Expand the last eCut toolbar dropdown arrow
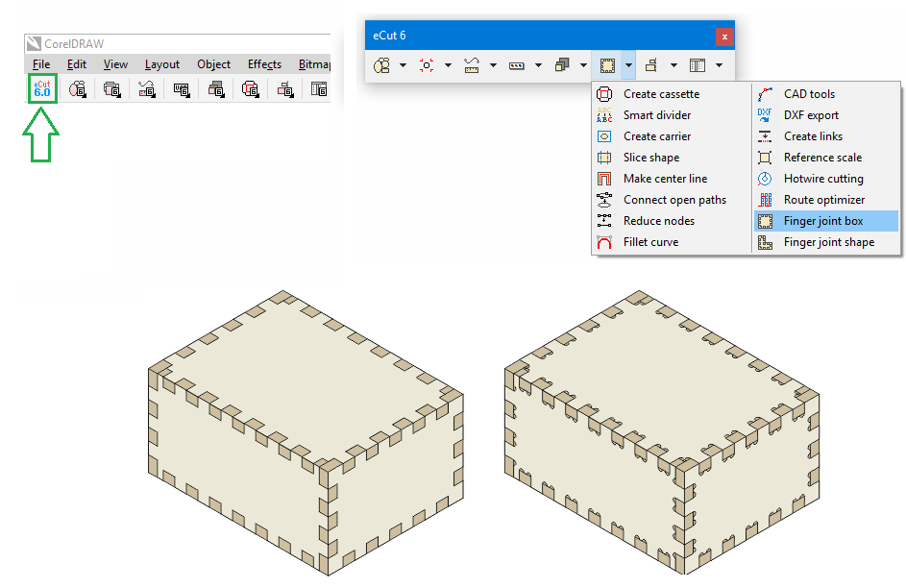Image resolution: width=906 pixels, height=588 pixels. [x=719, y=66]
